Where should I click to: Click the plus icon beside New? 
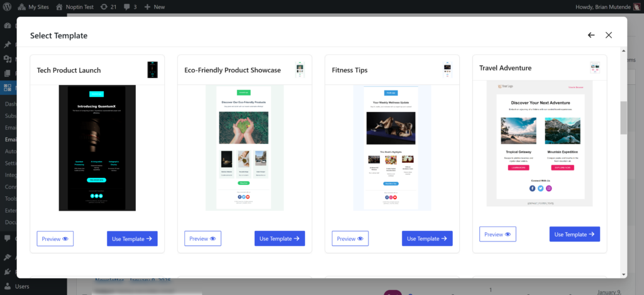click(147, 7)
